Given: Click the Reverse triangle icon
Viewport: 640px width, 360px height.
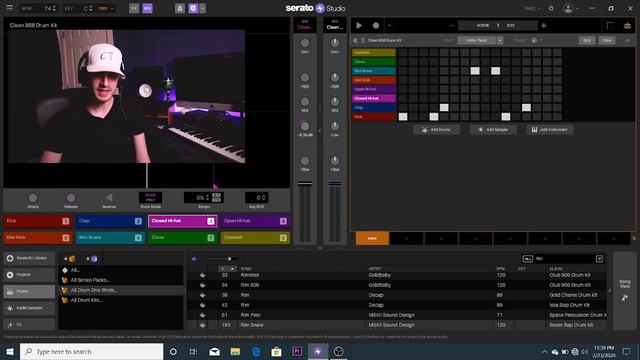Looking at the screenshot, I should [x=109, y=198].
